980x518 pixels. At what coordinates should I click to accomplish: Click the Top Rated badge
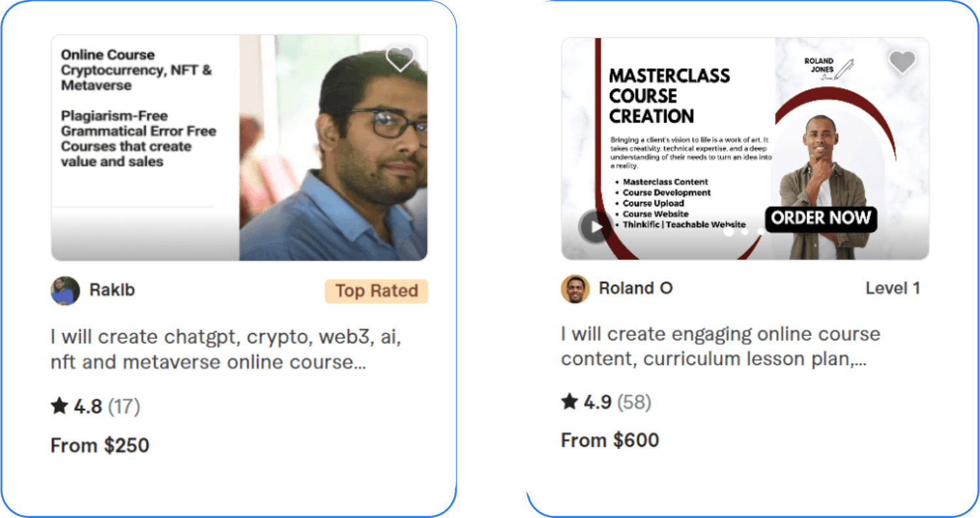[x=376, y=291]
